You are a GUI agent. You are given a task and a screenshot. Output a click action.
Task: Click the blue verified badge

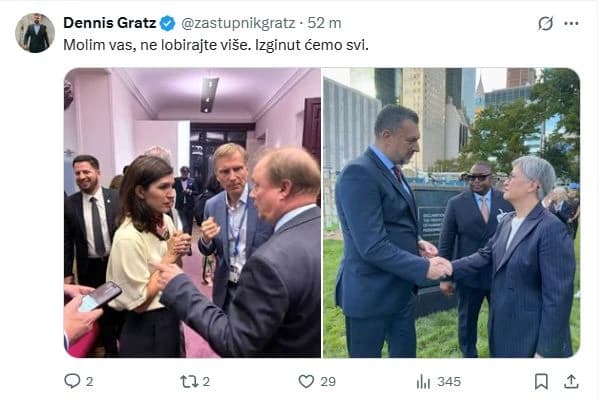point(168,22)
